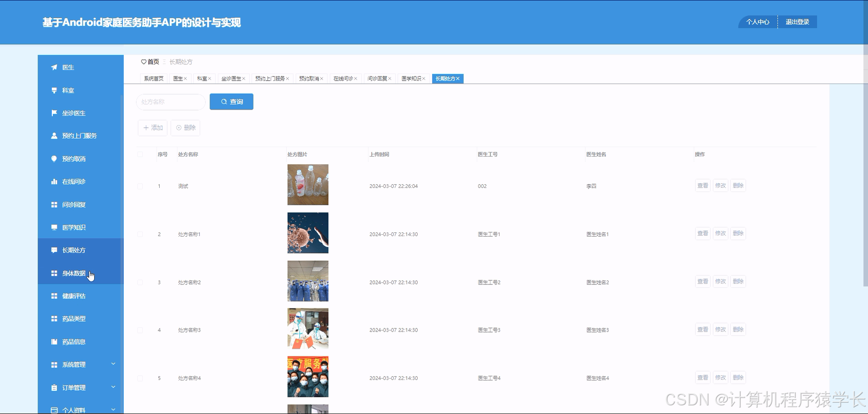Switch to the 预约上门服务 tab label
Screen dimensions: 868x414
click(270, 79)
